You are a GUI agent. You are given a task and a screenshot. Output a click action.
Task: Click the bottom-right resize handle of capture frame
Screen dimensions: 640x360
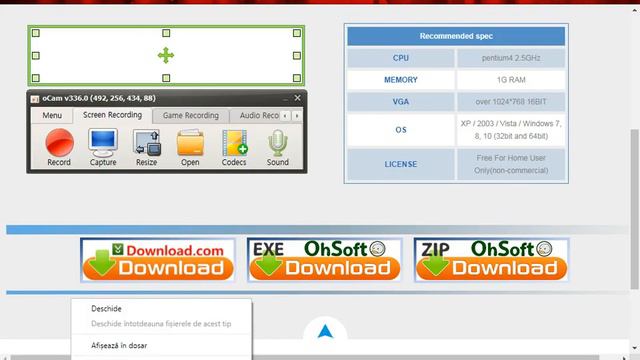297,78
